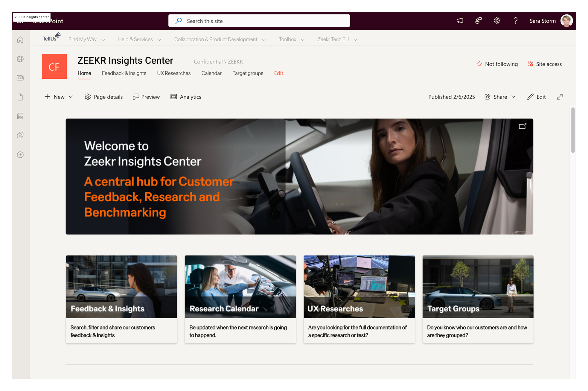Open Sara Storm's profile picture
Viewport: 588px width, 391px height.
click(x=566, y=21)
